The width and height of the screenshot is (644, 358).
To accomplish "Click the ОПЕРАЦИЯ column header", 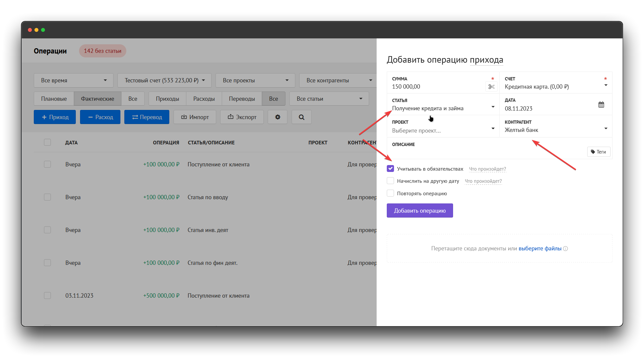I will pyautogui.click(x=166, y=143).
